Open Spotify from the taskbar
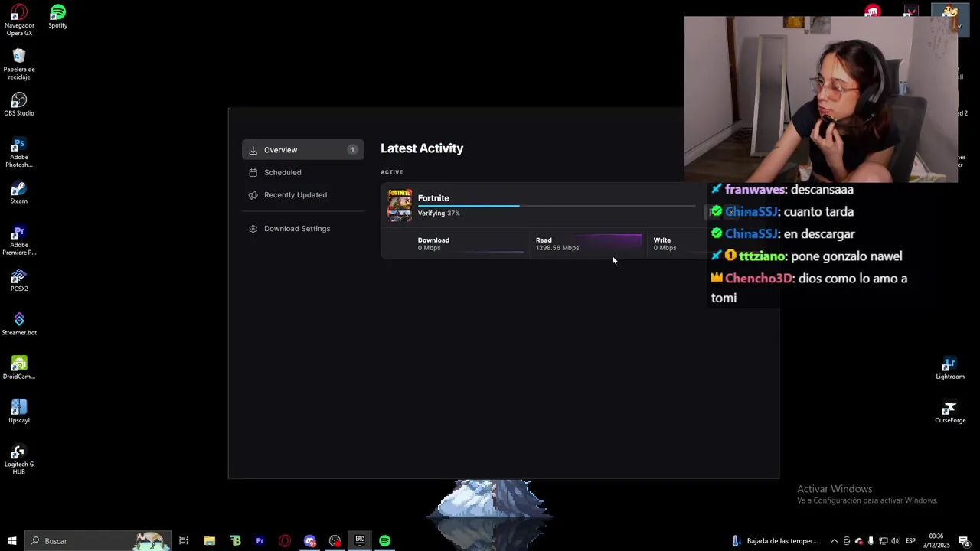The height and width of the screenshot is (551, 980). click(385, 541)
